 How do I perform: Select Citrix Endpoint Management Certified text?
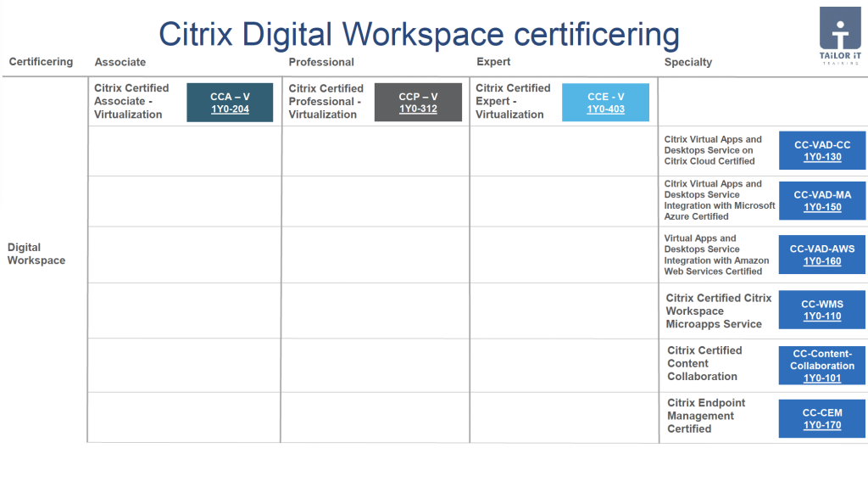tap(706, 416)
